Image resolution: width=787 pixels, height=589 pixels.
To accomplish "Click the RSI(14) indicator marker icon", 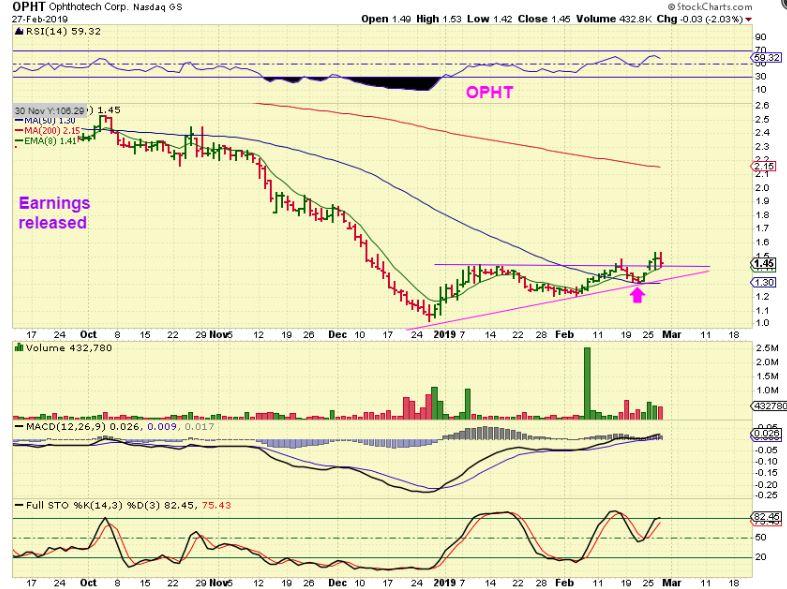I will click(19, 31).
